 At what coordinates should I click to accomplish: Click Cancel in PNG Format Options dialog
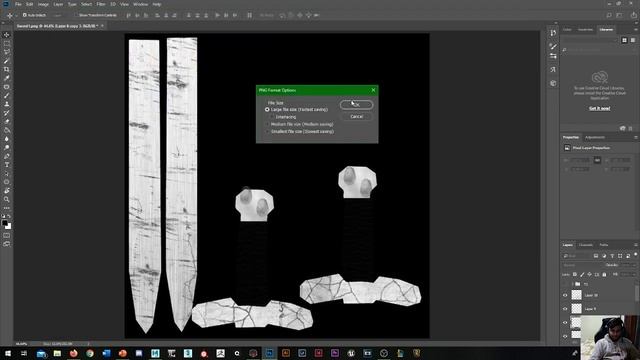tap(356, 116)
